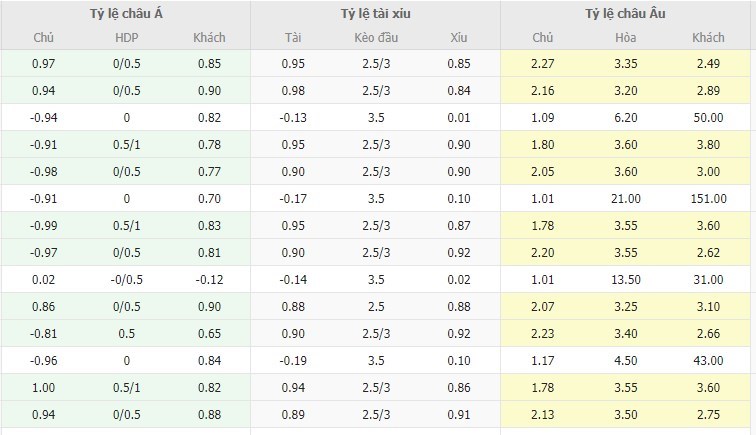This screenshot has width=756, height=435.
Task: Click the 'Tài' column header
Action: (293, 38)
